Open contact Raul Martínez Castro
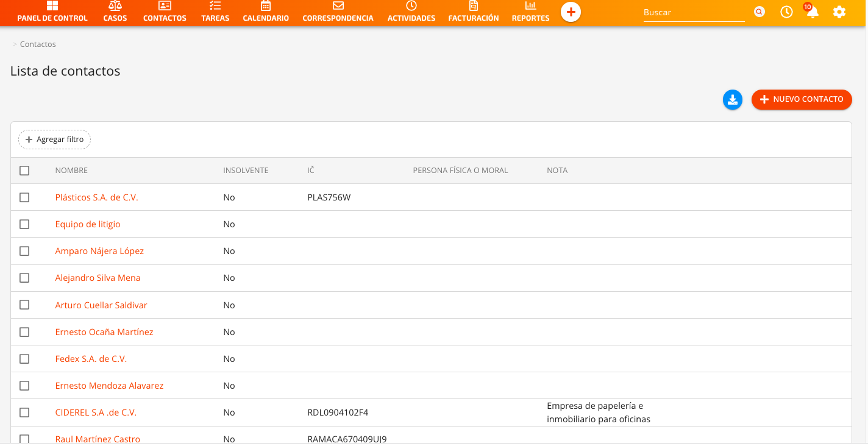The image size is (868, 446). pos(98,439)
